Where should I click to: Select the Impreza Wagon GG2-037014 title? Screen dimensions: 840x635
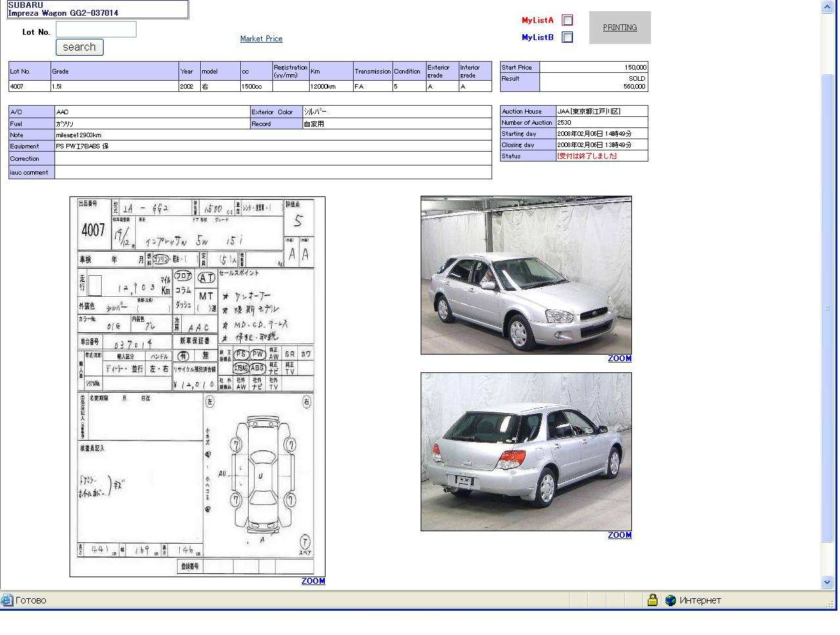(63, 13)
